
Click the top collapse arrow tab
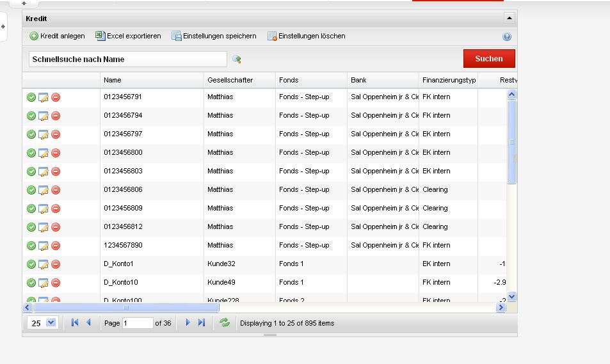tap(24, 3)
